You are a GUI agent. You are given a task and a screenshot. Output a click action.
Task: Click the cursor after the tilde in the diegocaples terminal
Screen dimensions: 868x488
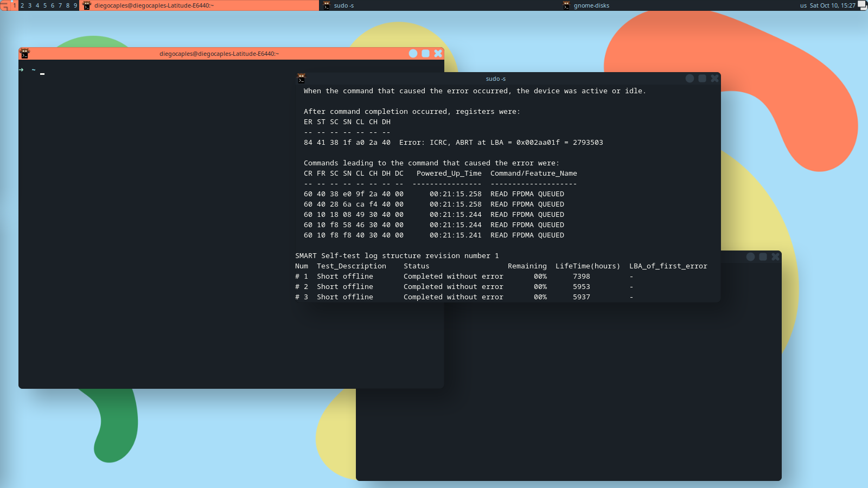(42, 74)
